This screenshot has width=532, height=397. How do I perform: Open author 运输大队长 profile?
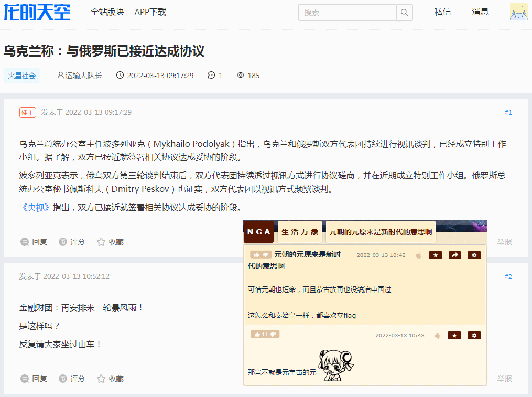(x=83, y=76)
